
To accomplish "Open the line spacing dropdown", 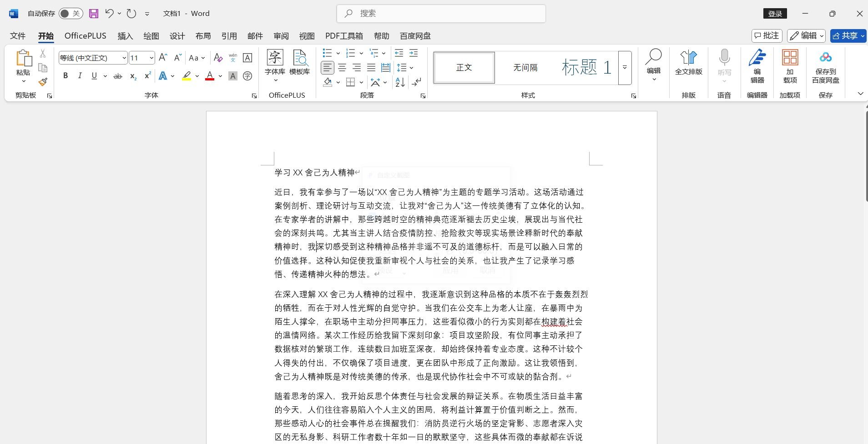I will [x=405, y=67].
